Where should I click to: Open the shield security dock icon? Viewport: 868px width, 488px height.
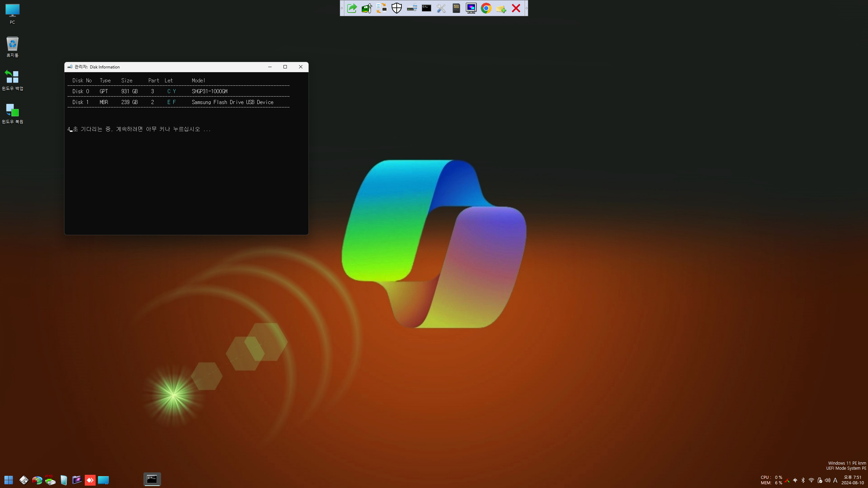click(x=396, y=8)
